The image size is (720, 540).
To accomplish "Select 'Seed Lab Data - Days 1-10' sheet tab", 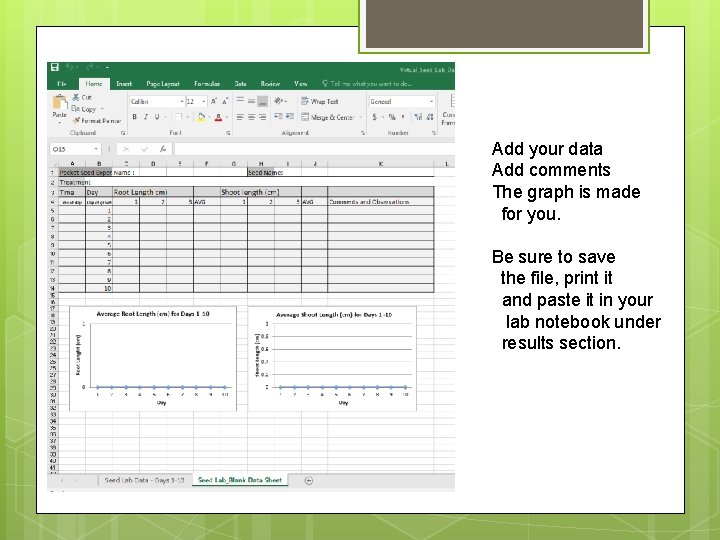I will click(x=144, y=480).
